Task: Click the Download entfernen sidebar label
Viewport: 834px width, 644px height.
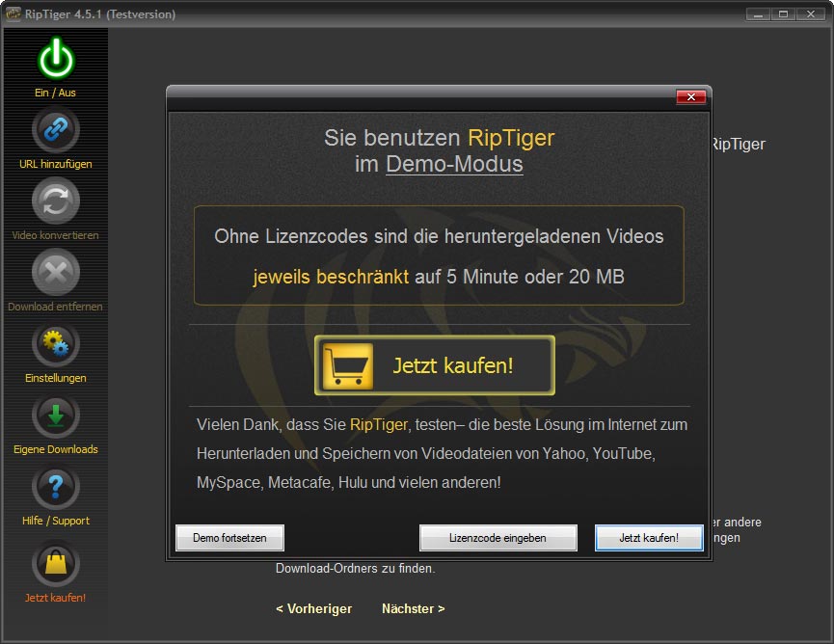Action: click(55, 307)
